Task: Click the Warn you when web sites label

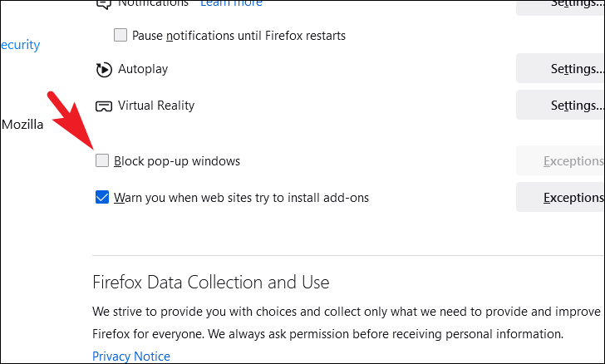Action: click(x=242, y=198)
